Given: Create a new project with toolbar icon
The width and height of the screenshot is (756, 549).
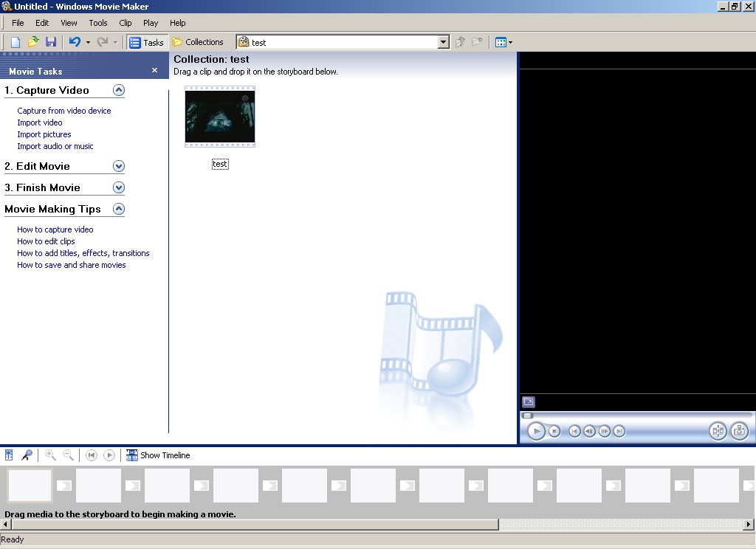Looking at the screenshot, I should (16, 42).
